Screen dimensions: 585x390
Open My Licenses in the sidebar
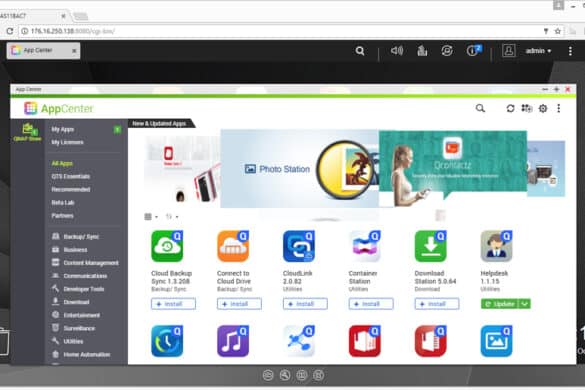pyautogui.click(x=68, y=142)
